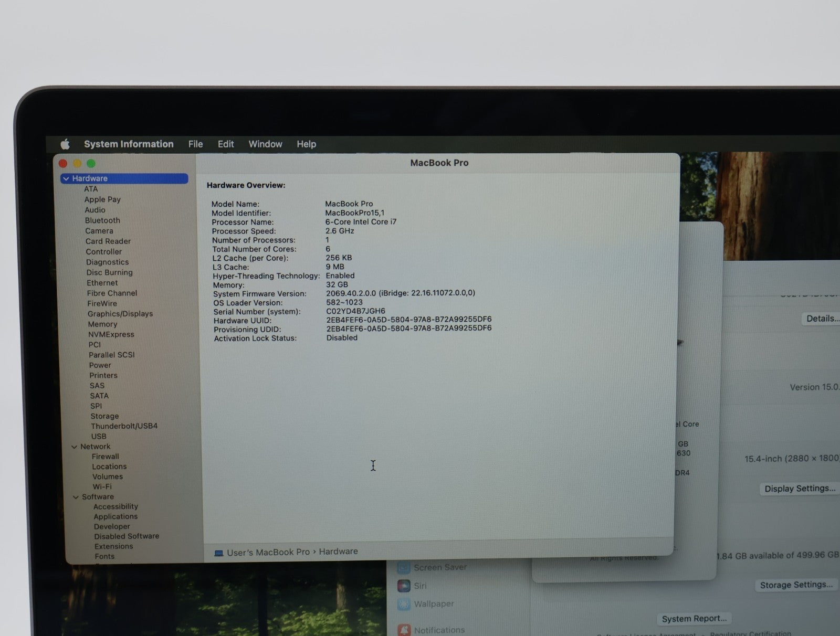Select Graphics/Displays in the sidebar
Image resolution: width=840 pixels, height=636 pixels.
pos(120,314)
